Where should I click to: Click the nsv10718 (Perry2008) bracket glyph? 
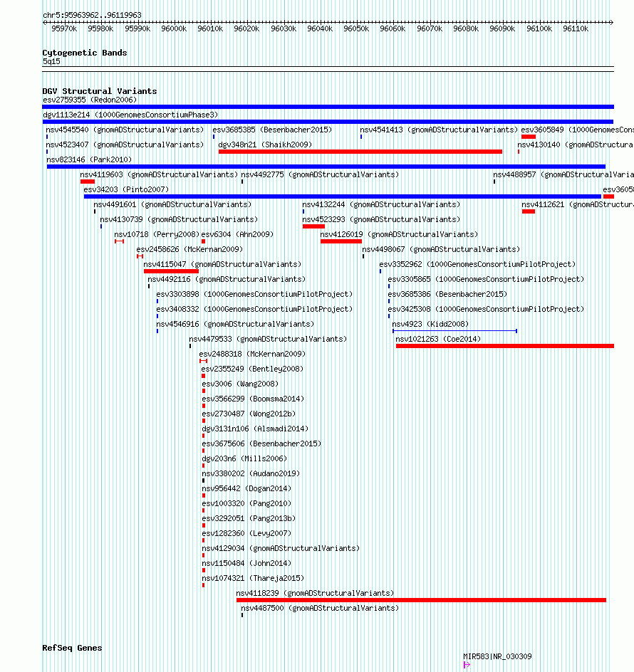click(x=119, y=241)
